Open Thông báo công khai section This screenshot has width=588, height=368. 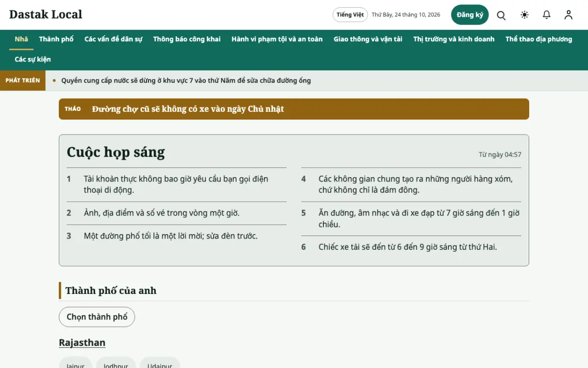pyautogui.click(x=187, y=39)
